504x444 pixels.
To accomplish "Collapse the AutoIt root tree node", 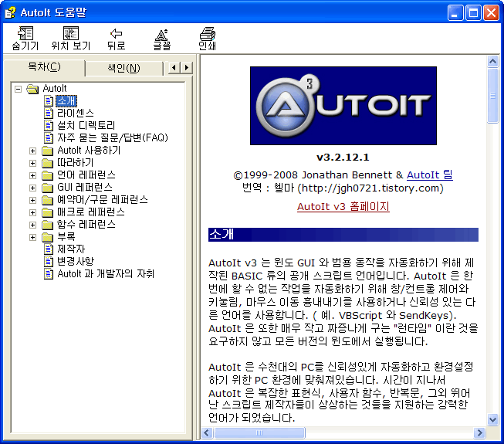I will pos(19,89).
